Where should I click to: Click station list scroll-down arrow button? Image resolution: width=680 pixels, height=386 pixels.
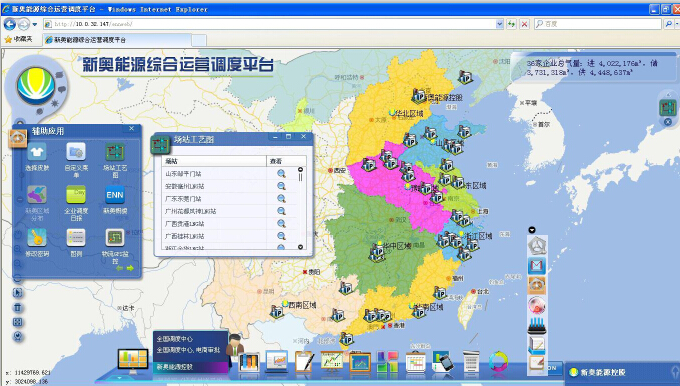pos(301,247)
